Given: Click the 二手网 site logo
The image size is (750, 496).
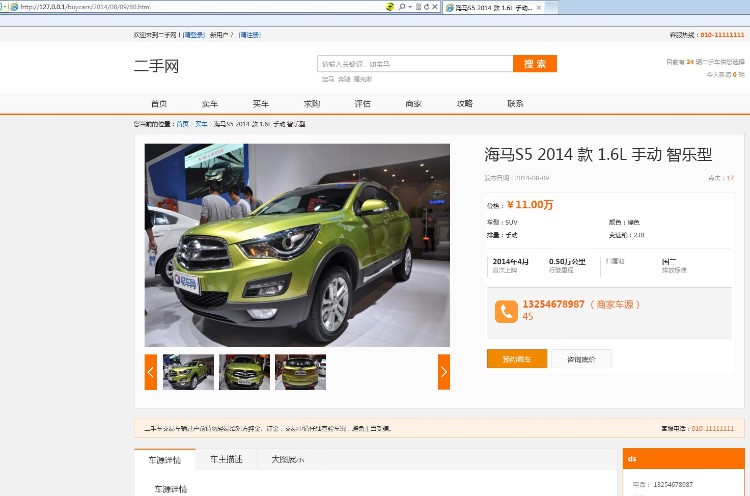Looking at the screenshot, I should tap(156, 66).
